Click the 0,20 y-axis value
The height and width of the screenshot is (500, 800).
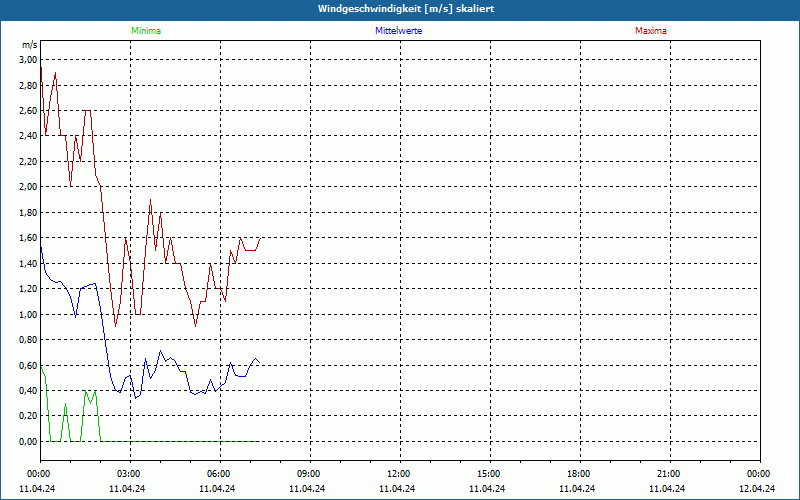click(x=28, y=416)
